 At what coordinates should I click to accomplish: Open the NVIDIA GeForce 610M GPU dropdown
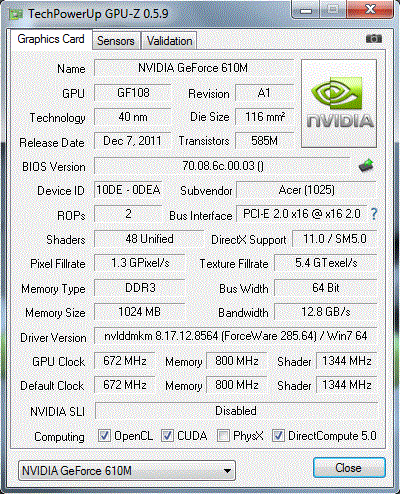pos(127,471)
